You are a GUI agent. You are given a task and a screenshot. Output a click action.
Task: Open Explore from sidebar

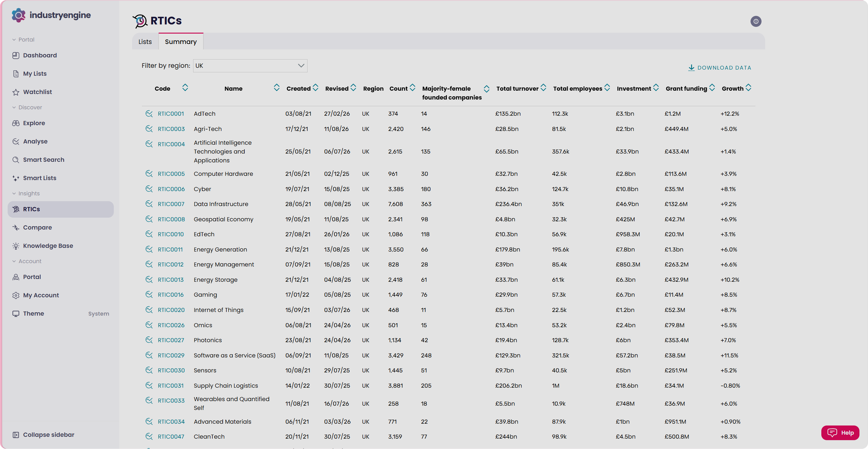pyautogui.click(x=61, y=123)
